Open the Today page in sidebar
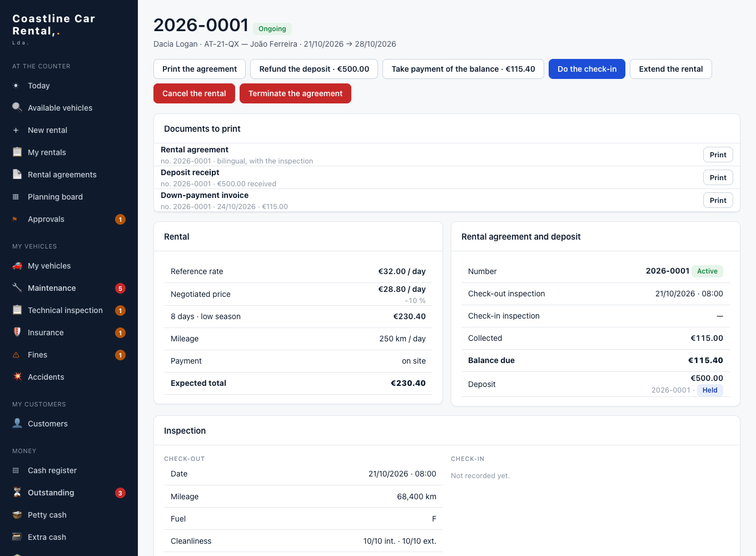This screenshot has width=756, height=556. coord(69,86)
